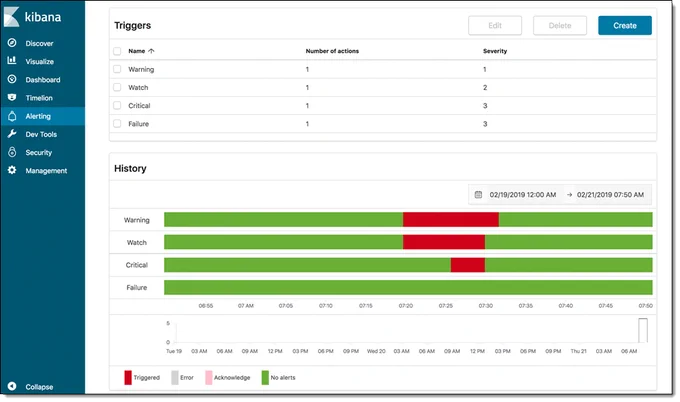Viewport: 680px width, 402px height.
Task: Check the Failure trigger checkbox
Action: pyautogui.click(x=117, y=124)
